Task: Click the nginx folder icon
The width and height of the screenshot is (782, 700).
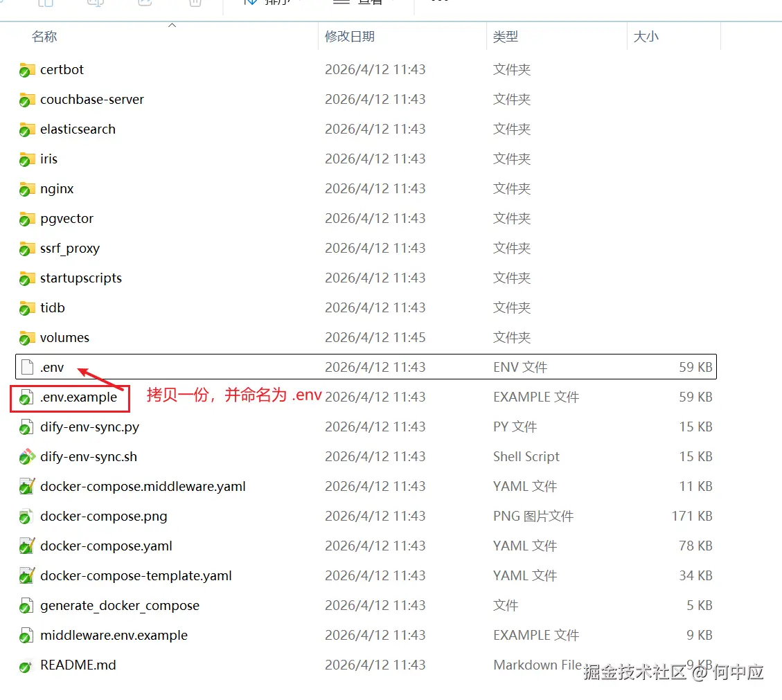Action: click(27, 189)
